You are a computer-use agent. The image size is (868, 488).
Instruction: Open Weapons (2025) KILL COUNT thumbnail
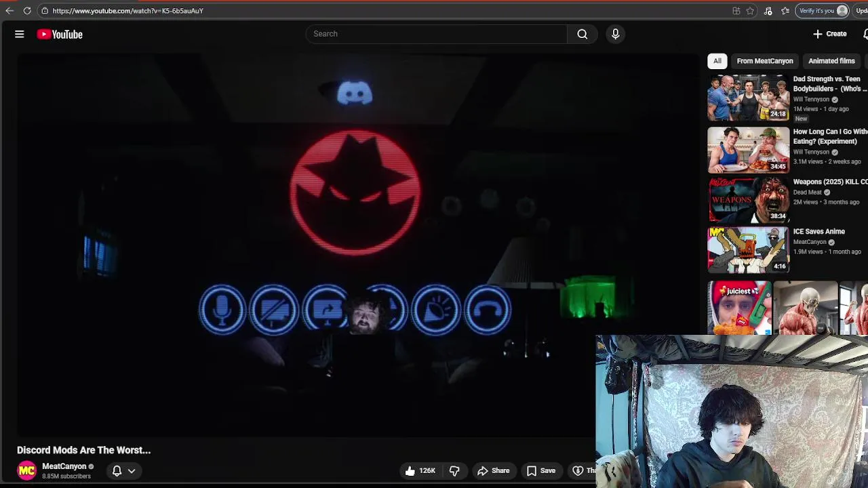coord(748,200)
